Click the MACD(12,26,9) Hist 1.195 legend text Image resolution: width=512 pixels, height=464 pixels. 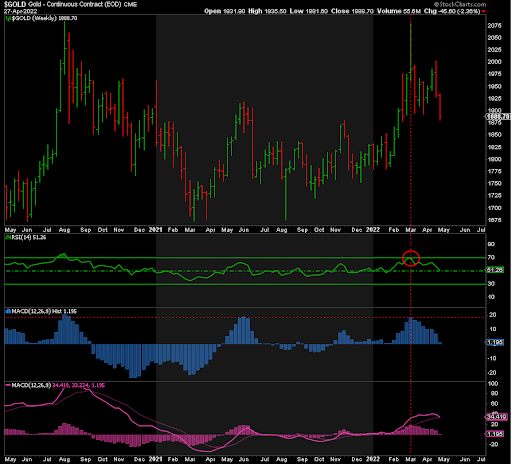coord(44,311)
